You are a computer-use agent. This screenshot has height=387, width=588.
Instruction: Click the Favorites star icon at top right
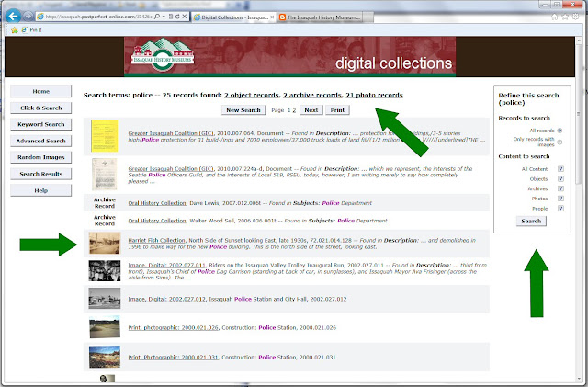[x=565, y=17]
